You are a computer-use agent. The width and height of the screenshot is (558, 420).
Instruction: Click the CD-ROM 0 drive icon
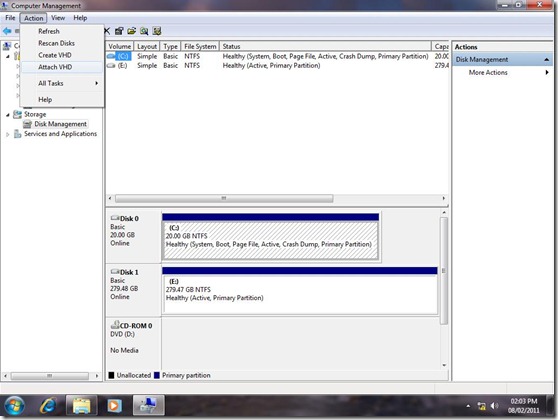pos(115,324)
